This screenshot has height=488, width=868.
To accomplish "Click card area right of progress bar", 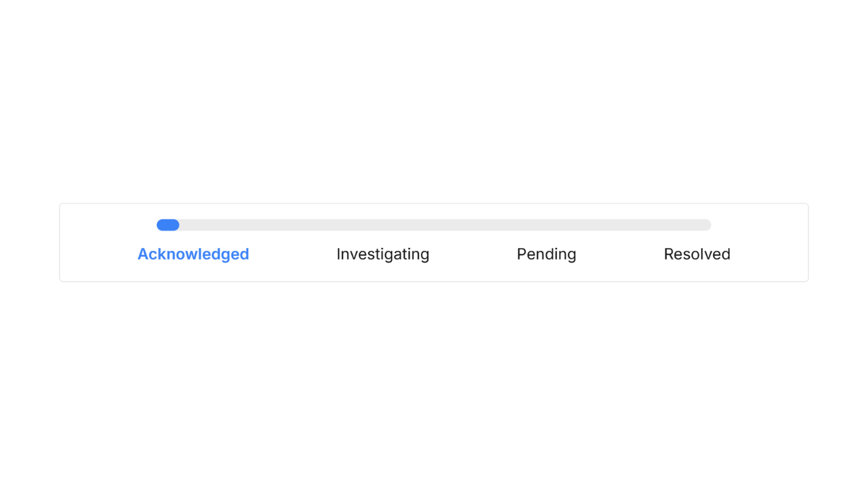I will (x=759, y=225).
